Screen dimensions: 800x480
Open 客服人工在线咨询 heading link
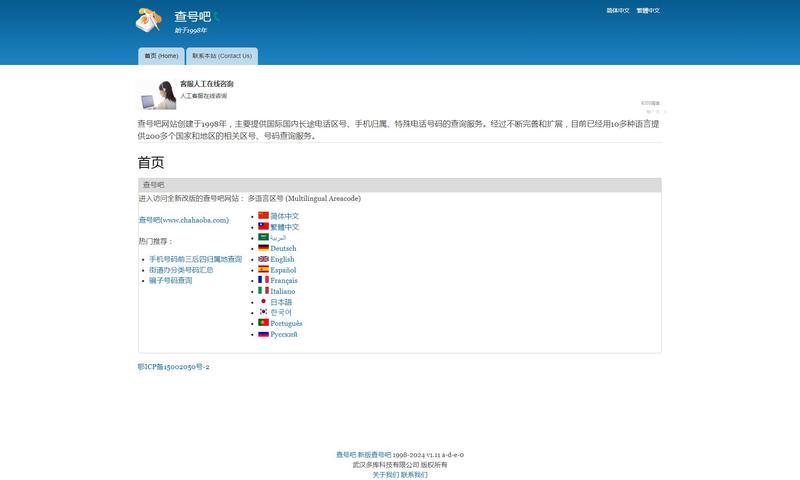(207, 84)
